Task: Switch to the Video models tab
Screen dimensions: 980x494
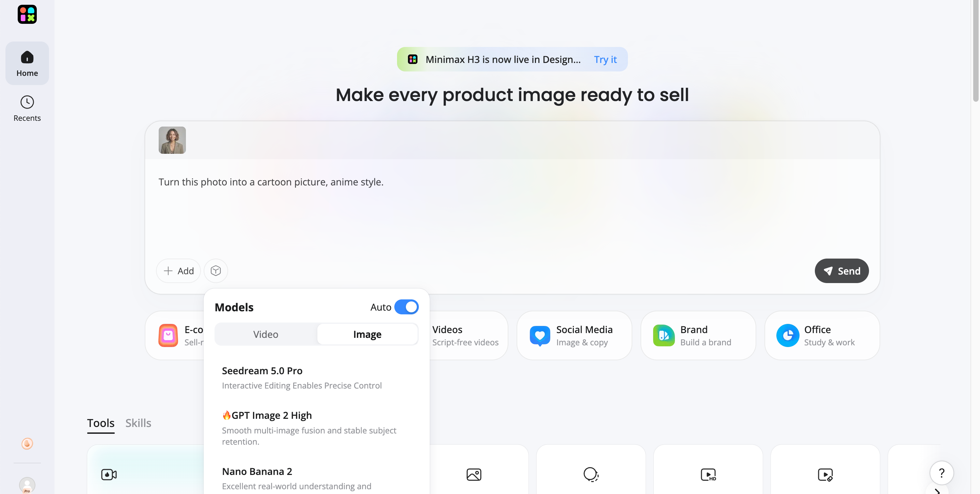Action: [266, 334]
